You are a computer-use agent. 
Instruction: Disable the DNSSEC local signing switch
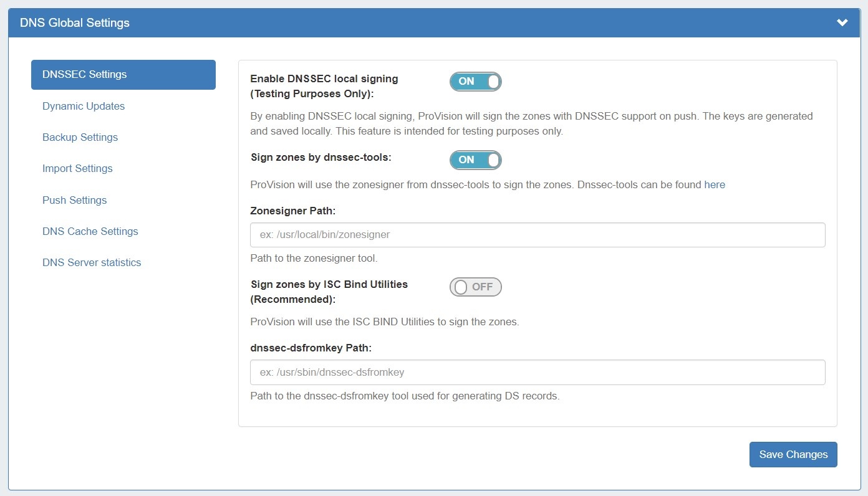pyautogui.click(x=475, y=82)
